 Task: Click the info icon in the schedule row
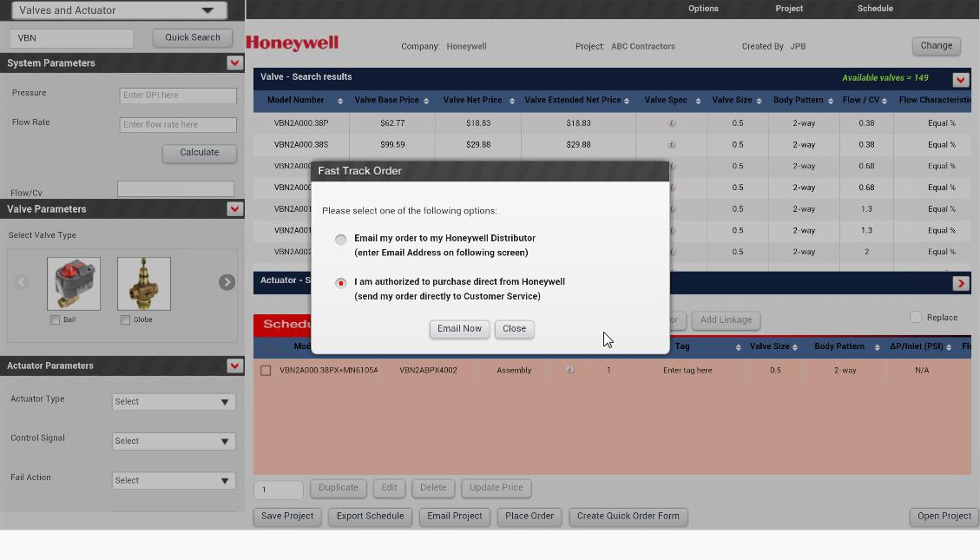coord(569,370)
